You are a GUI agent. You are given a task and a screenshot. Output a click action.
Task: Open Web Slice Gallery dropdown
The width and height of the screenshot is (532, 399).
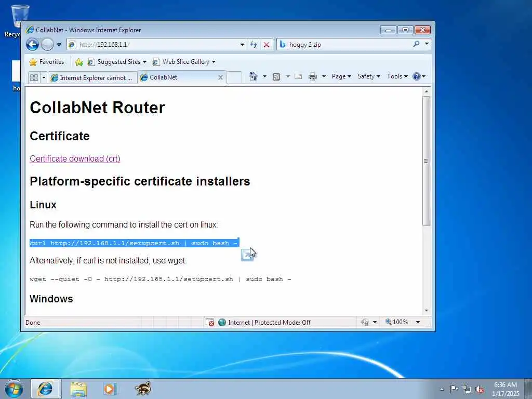click(184, 62)
